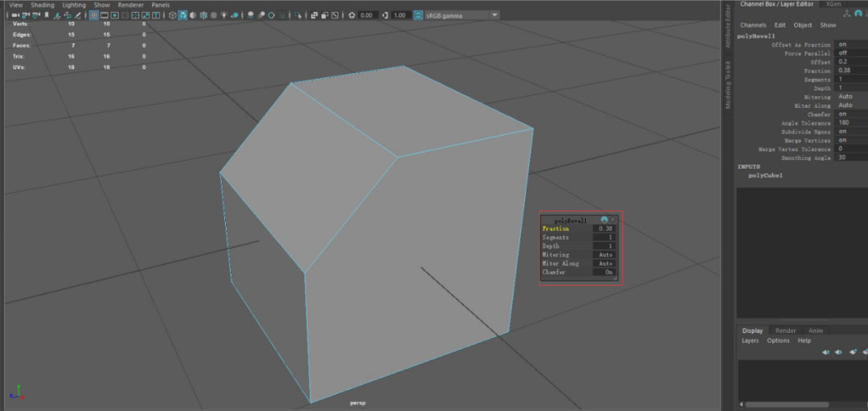
Task: Toggle Use All Lights bulb icon
Action: [223, 15]
